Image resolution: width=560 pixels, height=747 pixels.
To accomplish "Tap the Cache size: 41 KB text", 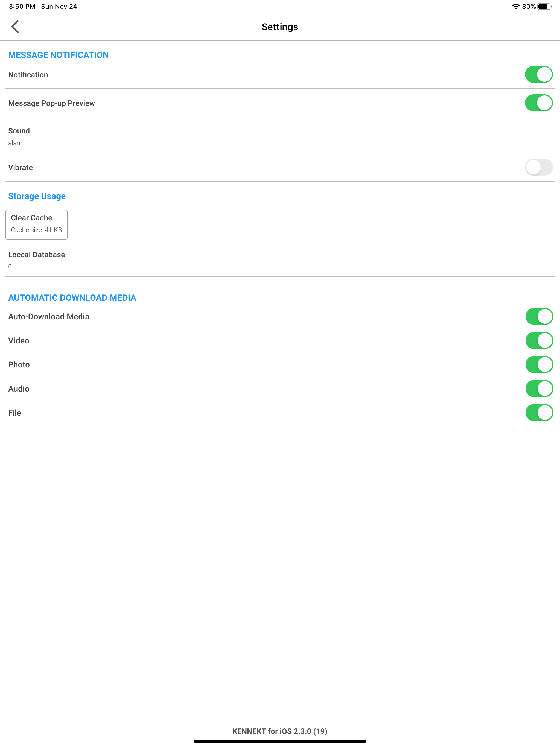I will (x=36, y=230).
